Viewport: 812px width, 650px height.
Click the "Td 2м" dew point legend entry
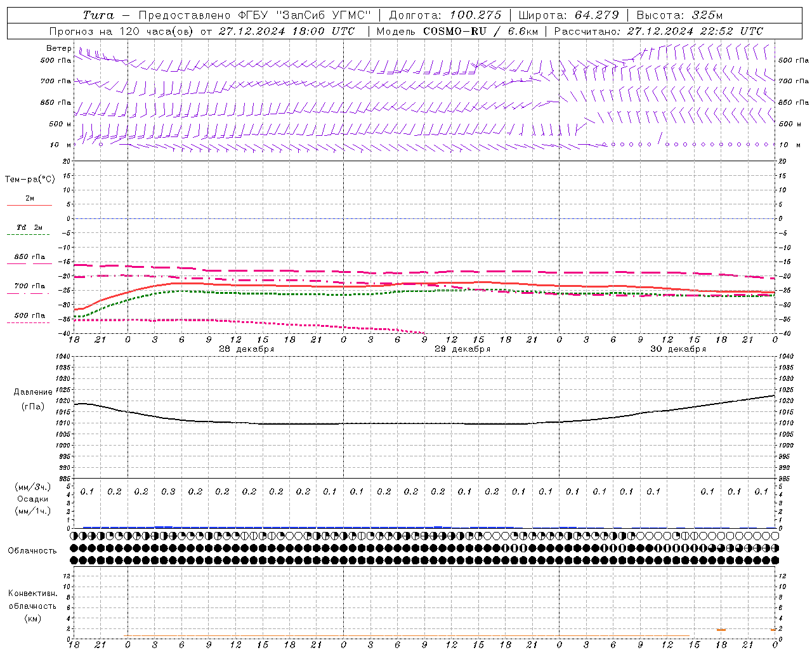29,227
